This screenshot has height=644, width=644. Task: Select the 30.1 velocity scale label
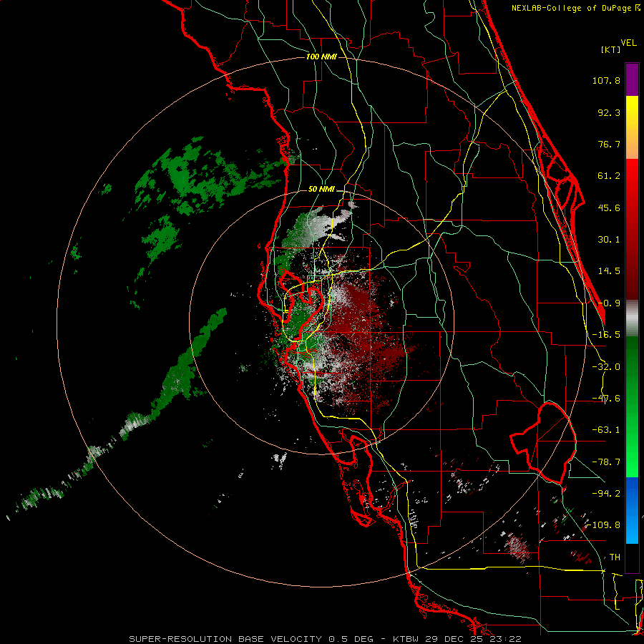pyautogui.click(x=609, y=240)
